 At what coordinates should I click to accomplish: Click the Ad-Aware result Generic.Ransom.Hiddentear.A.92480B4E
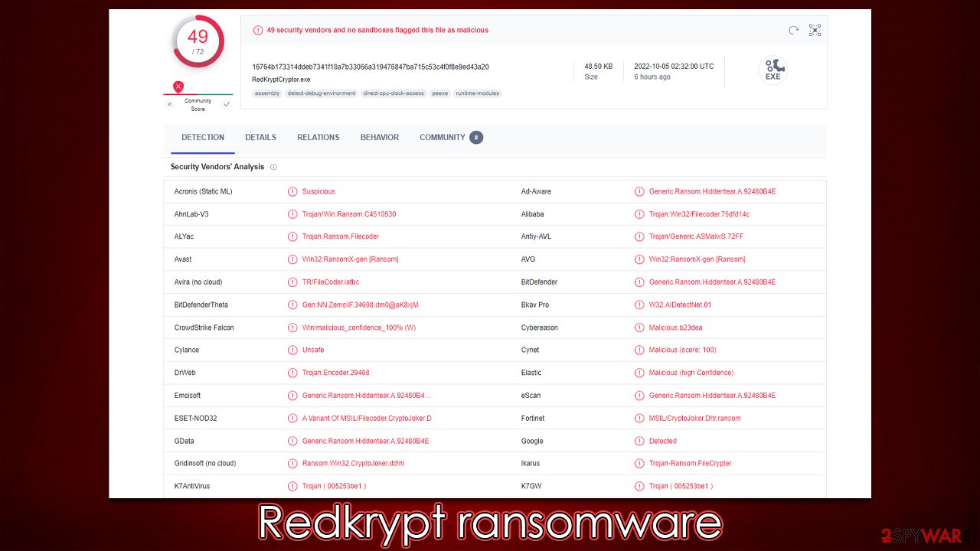(x=712, y=191)
